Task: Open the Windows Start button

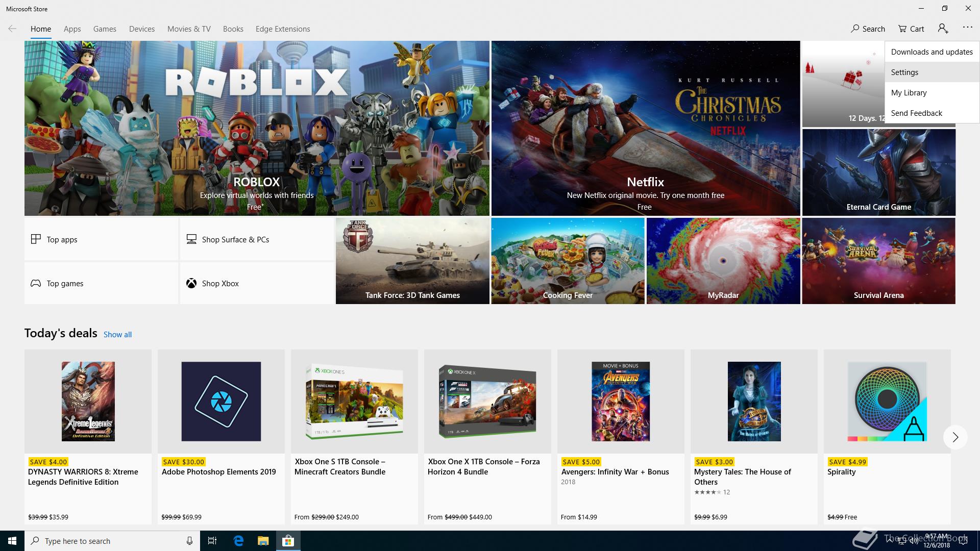Action: click(x=12, y=541)
